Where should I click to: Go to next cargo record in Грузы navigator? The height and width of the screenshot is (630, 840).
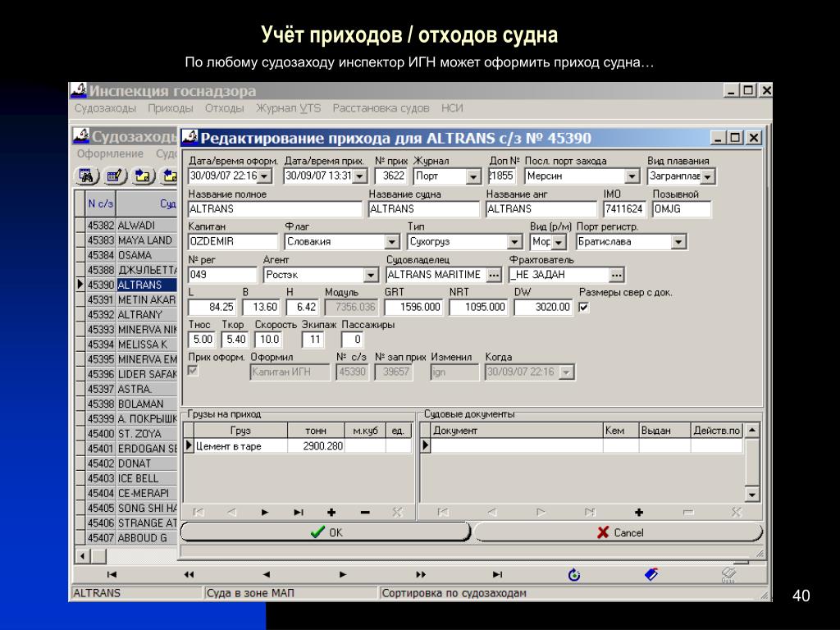tap(265, 513)
